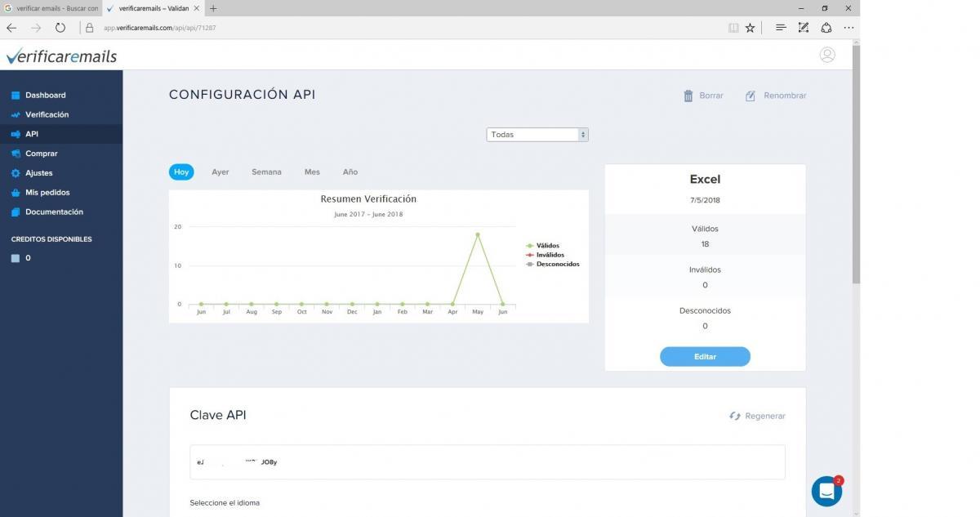
Task: Open Ajustes from the sidebar
Action: (x=40, y=172)
